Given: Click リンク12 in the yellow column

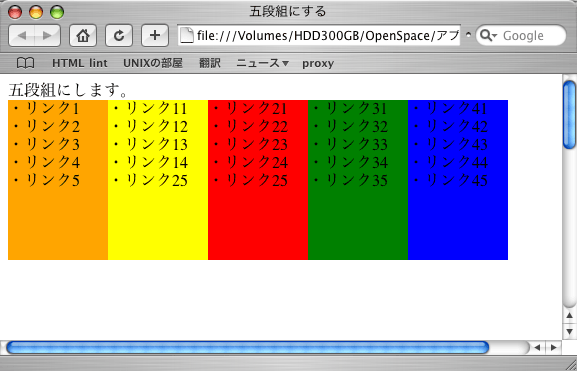Looking at the screenshot, I should 157,126.
